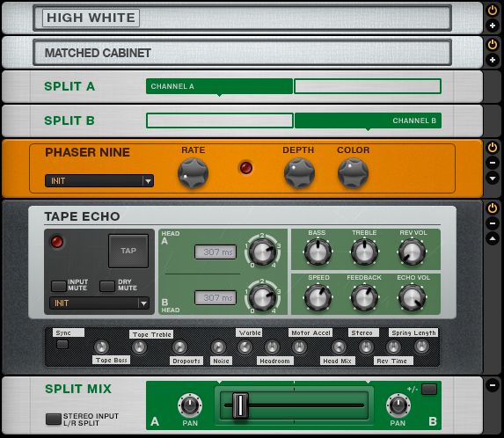Toggle Tape Echo power icon
Image resolution: width=504 pixels, height=438 pixels.
click(x=492, y=208)
